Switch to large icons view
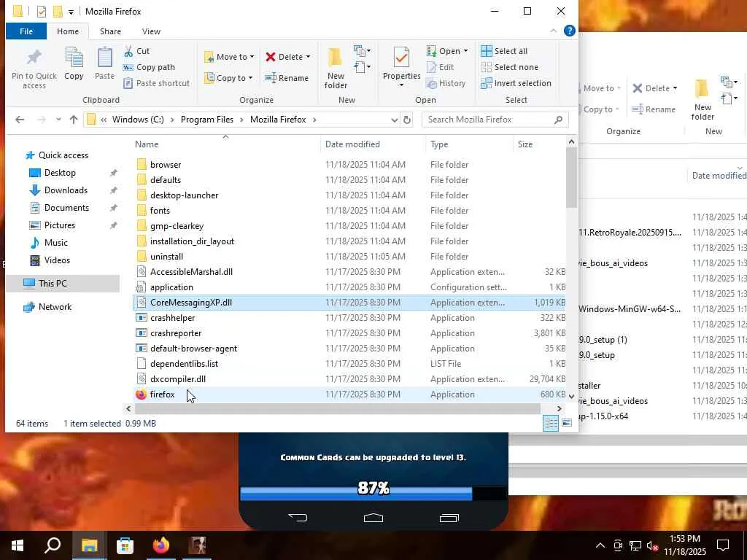This screenshot has height=560, width=747. pos(566,424)
